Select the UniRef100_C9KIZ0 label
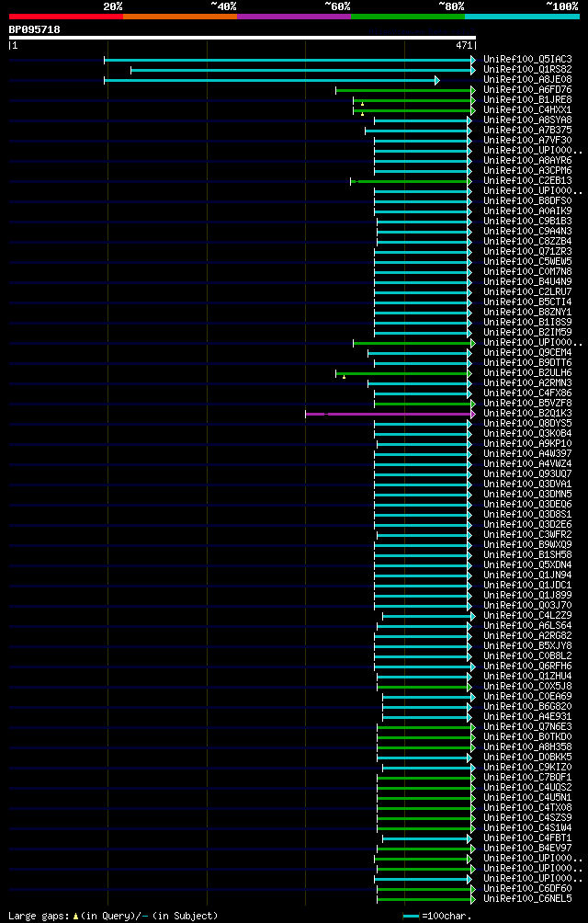588x923 pixels. (x=527, y=767)
